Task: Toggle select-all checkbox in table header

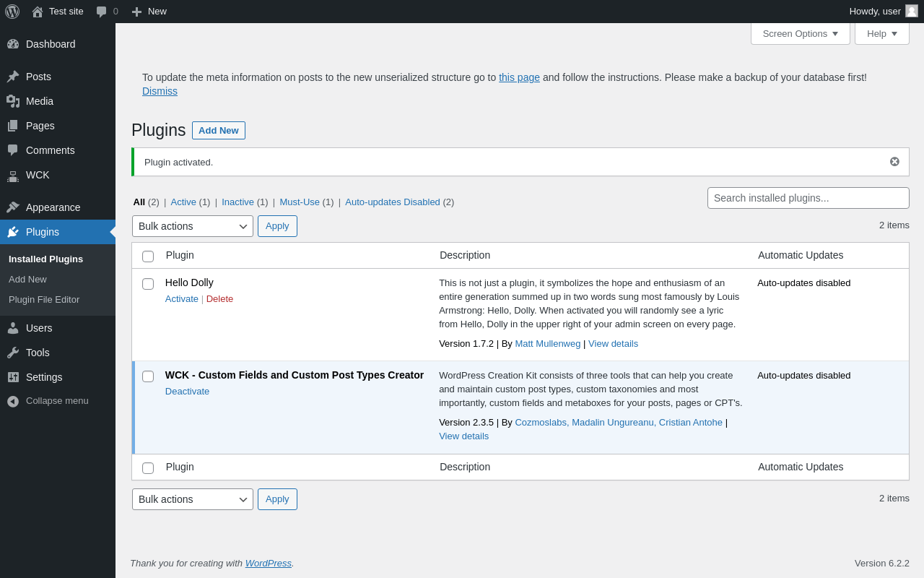Action: click(x=148, y=256)
